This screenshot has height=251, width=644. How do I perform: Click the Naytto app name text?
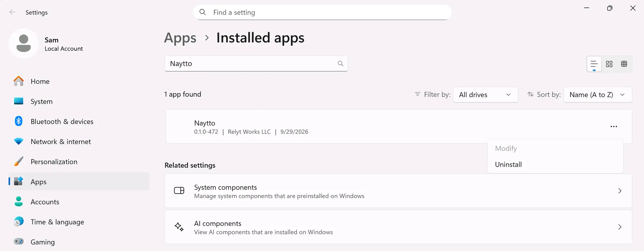point(204,123)
